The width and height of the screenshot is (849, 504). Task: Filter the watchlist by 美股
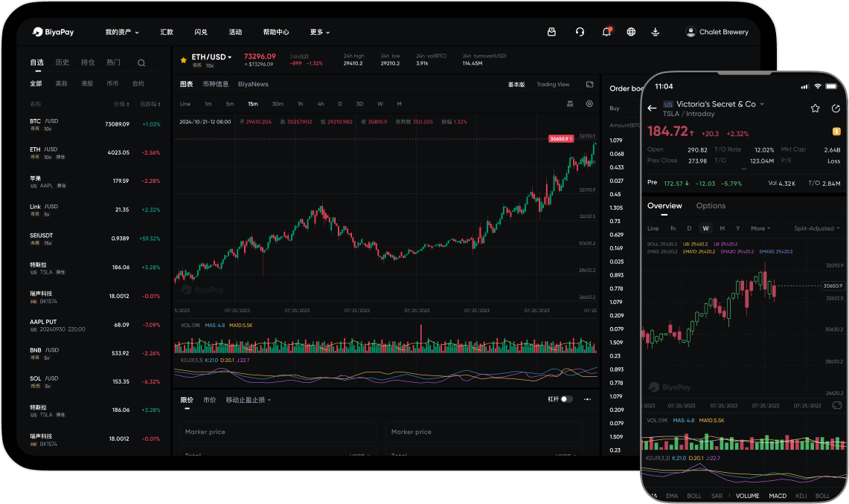click(61, 84)
